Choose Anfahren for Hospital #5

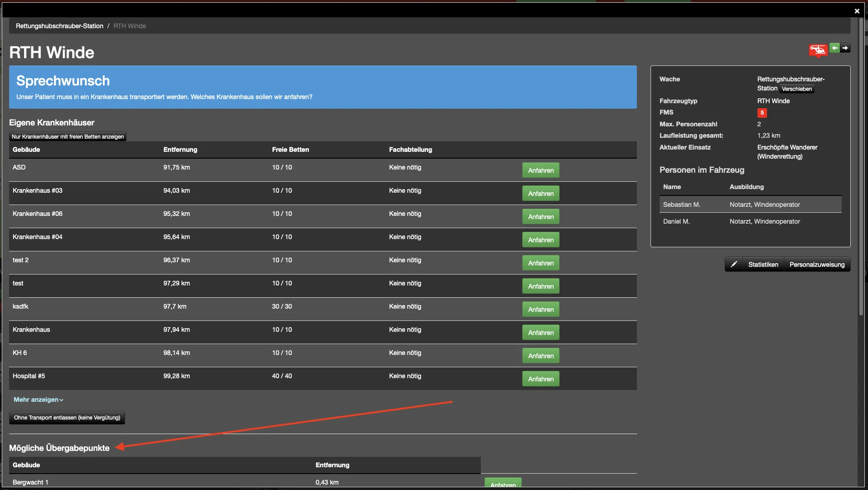(540, 379)
